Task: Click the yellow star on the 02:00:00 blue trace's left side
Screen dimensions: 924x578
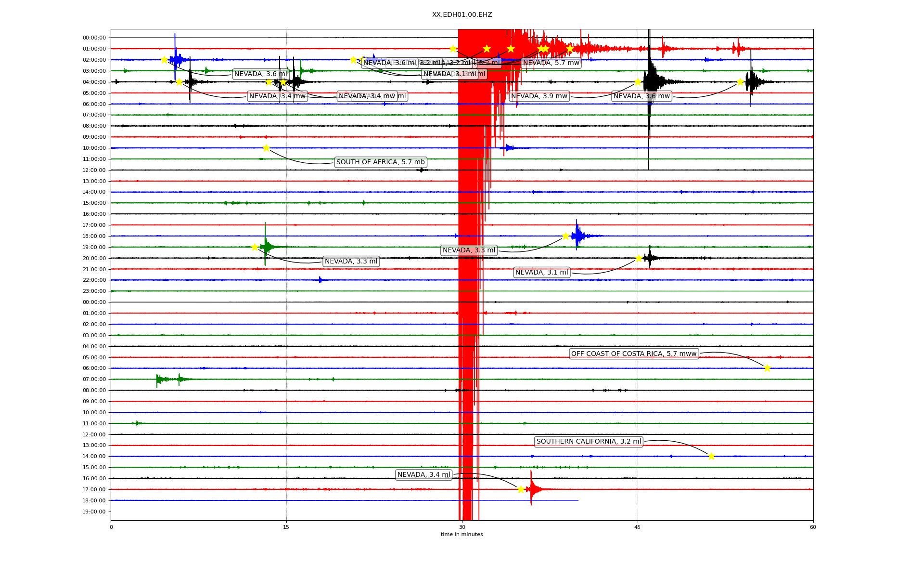Action: point(164,60)
